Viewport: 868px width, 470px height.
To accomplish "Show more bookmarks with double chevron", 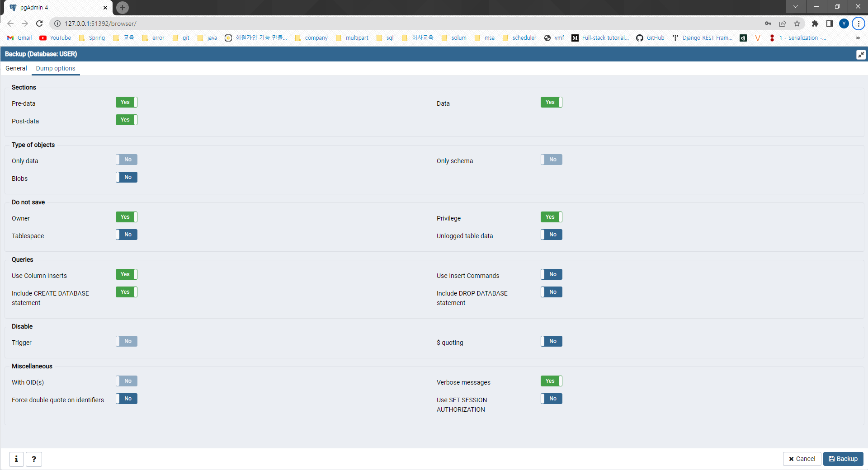I will tap(858, 38).
